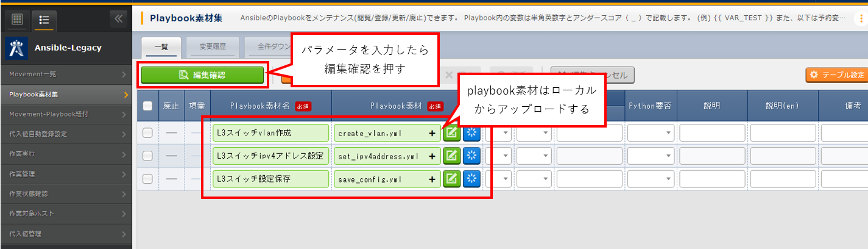Click green edit icon beside set_ipv4address.yml

tap(451, 156)
